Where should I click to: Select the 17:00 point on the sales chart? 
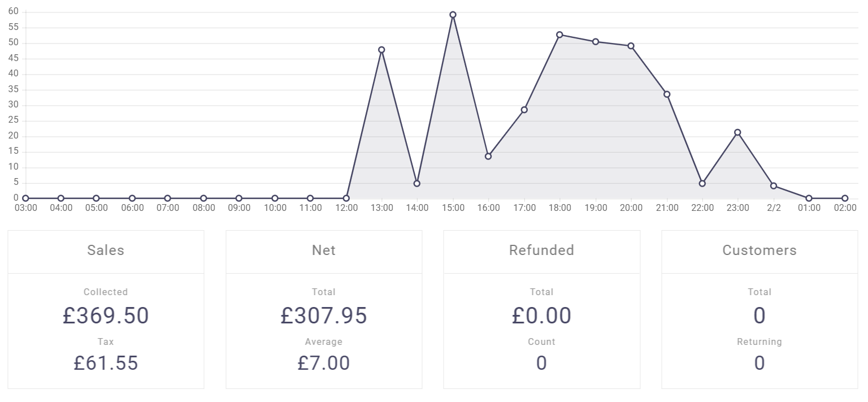click(524, 110)
